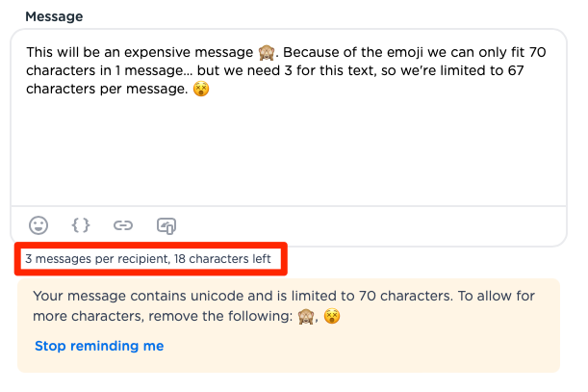Open the emoji picker smiley icon

[x=38, y=225]
